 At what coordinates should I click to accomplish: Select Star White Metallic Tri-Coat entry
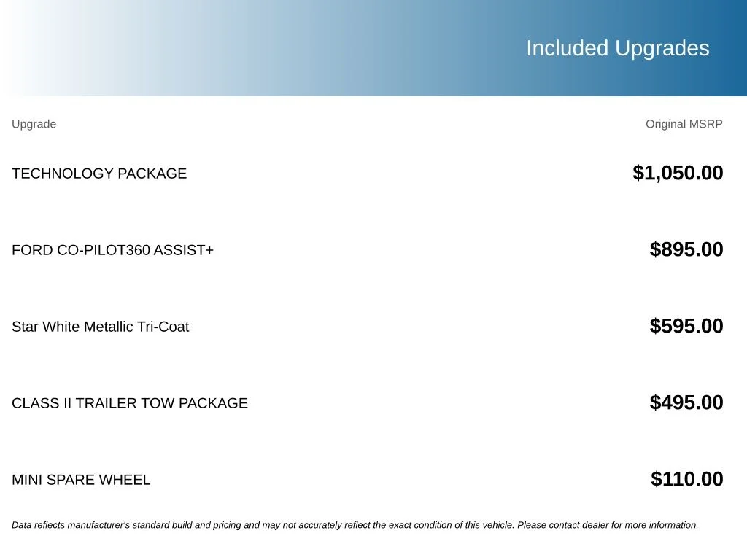(100, 327)
